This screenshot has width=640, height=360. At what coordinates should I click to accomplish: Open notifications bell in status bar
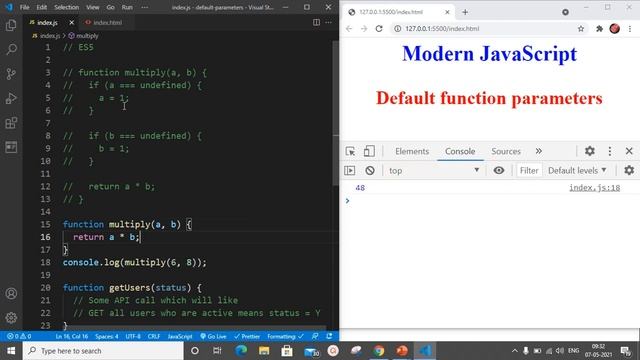click(329, 336)
